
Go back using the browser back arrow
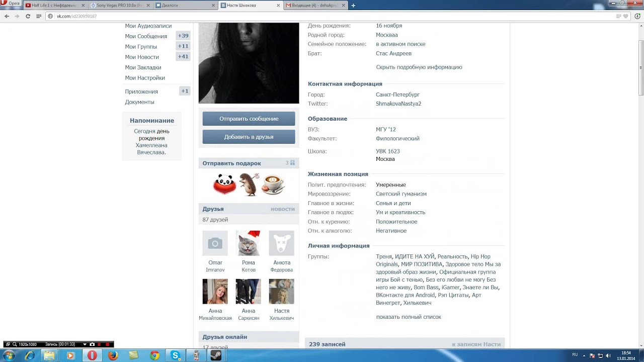click(7, 16)
